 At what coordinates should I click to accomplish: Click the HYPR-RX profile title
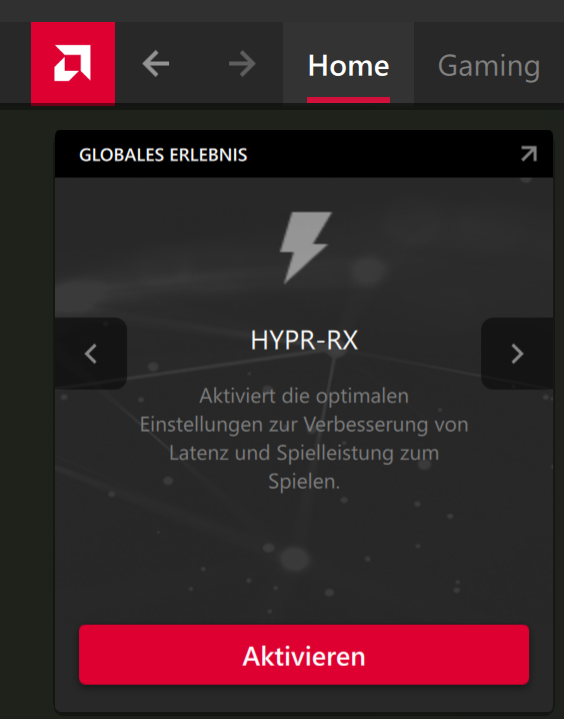(304, 341)
